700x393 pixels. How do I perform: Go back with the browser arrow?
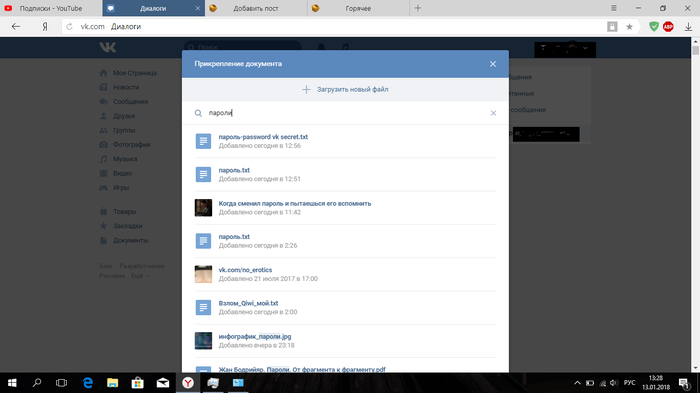pyautogui.click(x=16, y=26)
